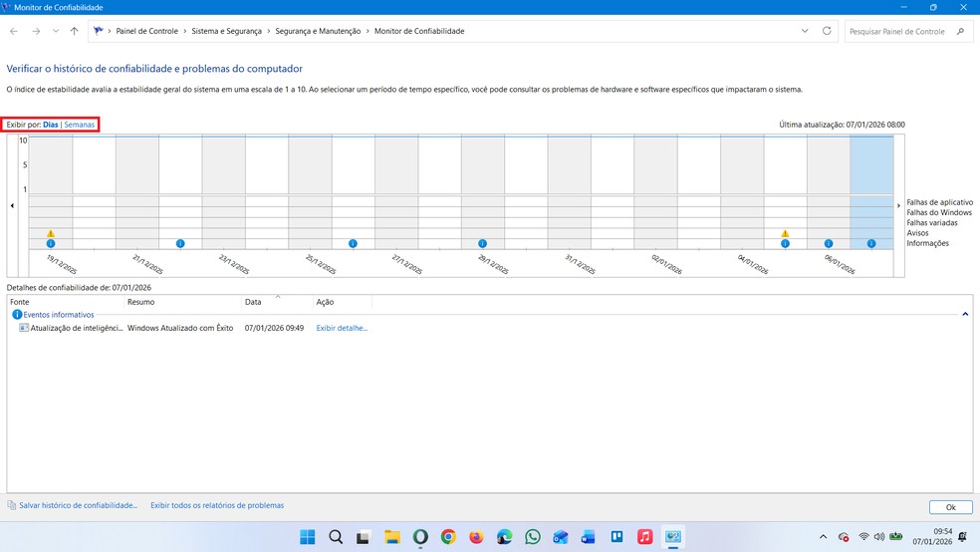Go up one level with up arrow
Viewport: 980px width, 552px height.
coord(75,31)
